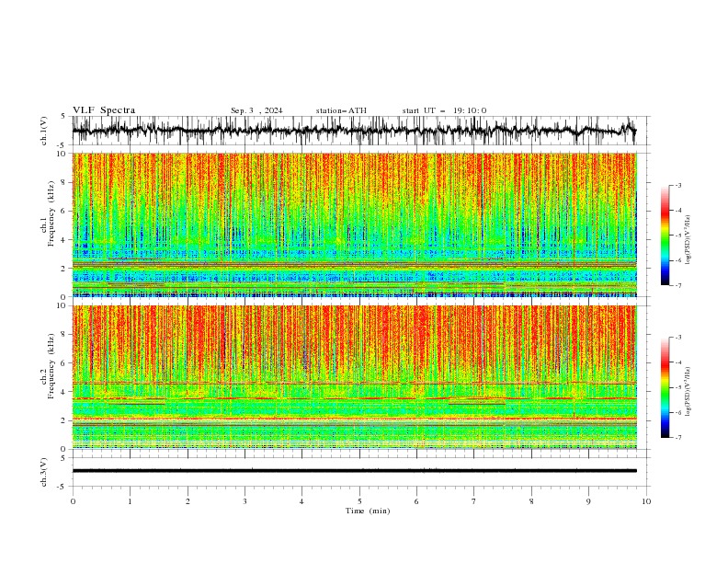The image size is (728, 563).
Task: Click time axis tick label '5'
Action: (359, 501)
